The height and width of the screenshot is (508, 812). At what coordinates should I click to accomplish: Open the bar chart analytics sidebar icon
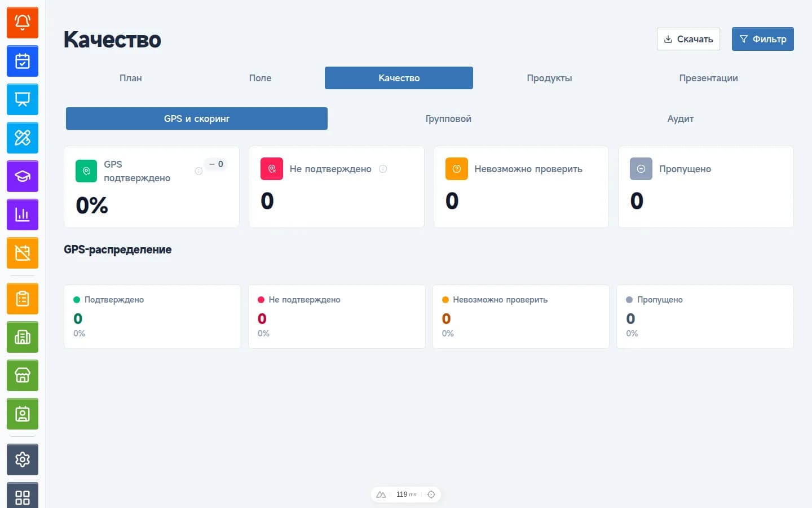coord(23,214)
